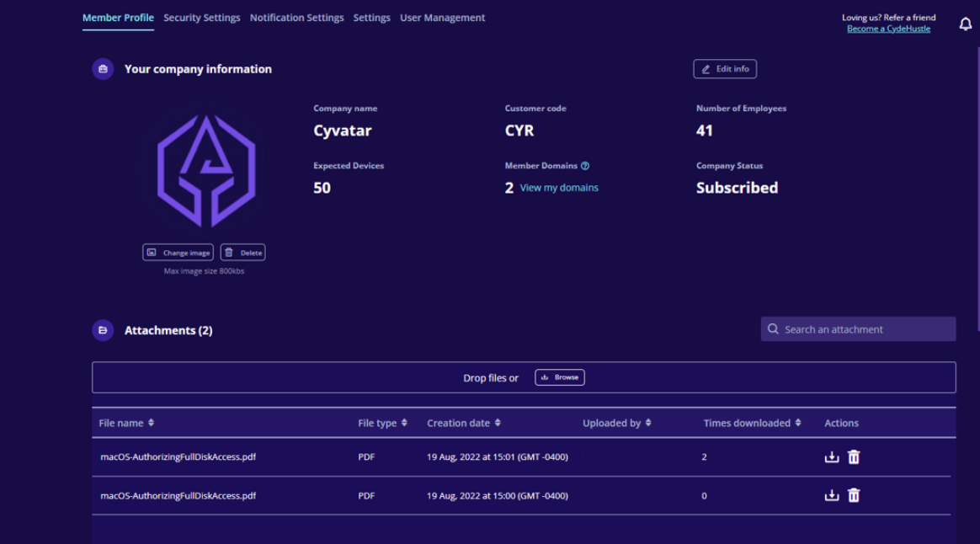Open the View my domains link

point(560,187)
